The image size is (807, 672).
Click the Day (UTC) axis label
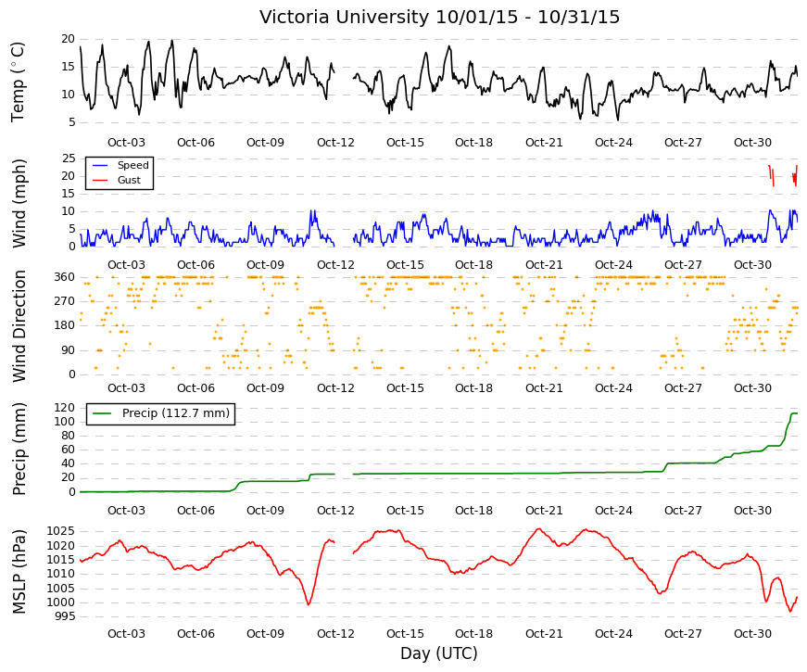(x=439, y=653)
